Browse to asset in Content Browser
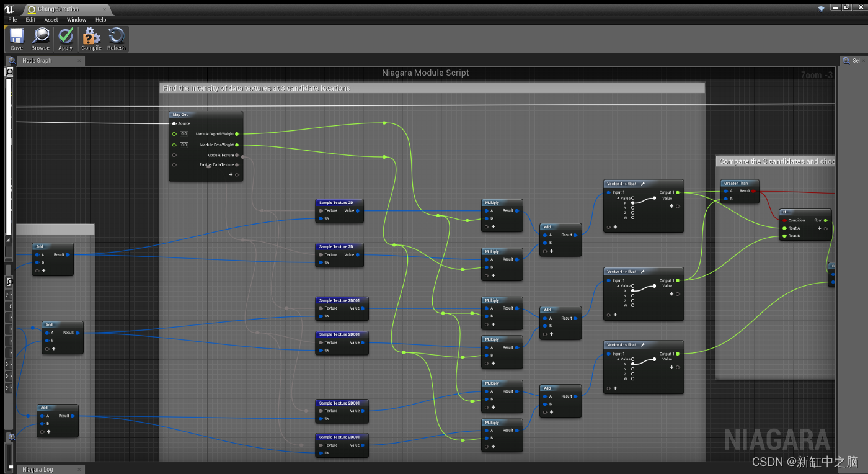The height and width of the screenshot is (474, 868). (x=40, y=39)
